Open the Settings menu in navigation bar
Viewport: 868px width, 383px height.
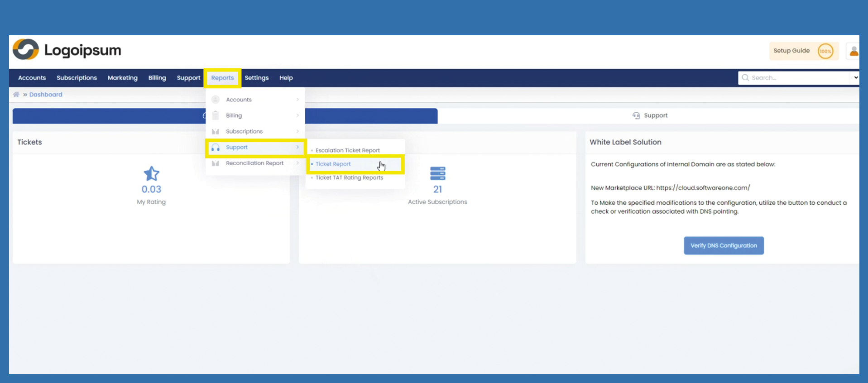(x=256, y=78)
